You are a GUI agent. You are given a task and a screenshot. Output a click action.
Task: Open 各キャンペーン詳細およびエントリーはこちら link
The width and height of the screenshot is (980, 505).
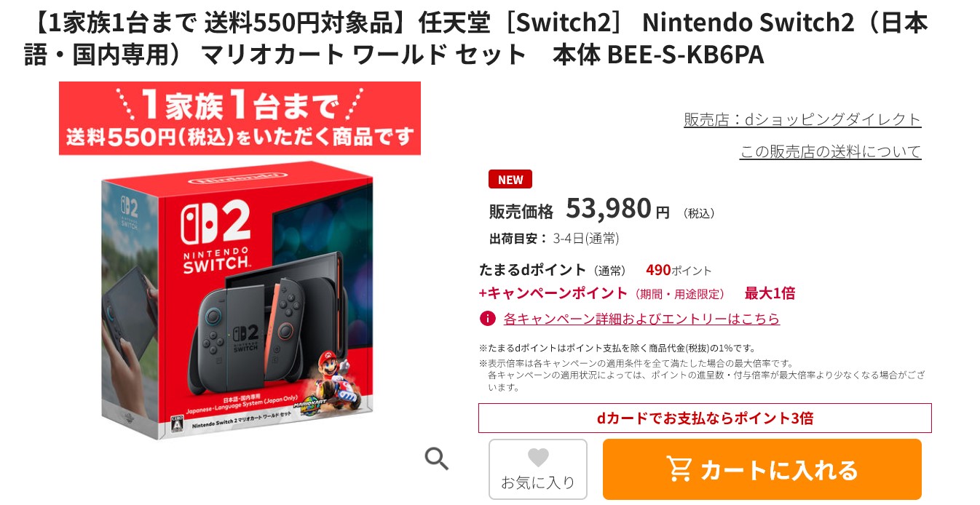click(x=641, y=319)
